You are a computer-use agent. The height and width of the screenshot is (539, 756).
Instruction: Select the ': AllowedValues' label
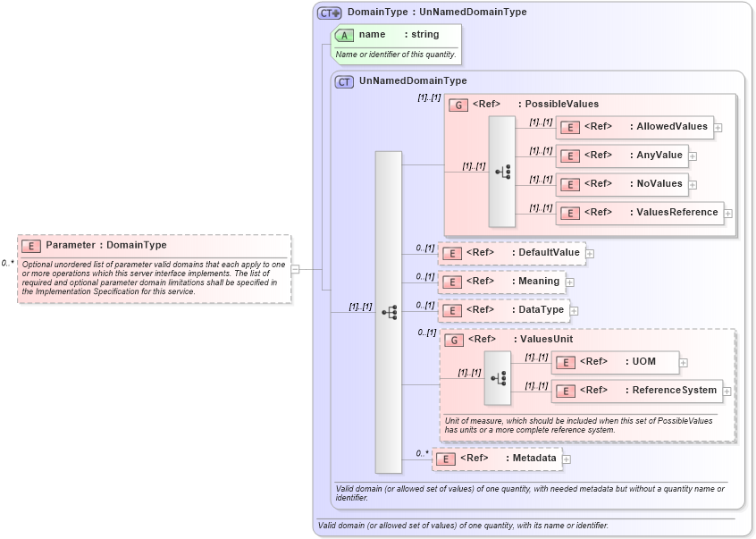(668, 126)
